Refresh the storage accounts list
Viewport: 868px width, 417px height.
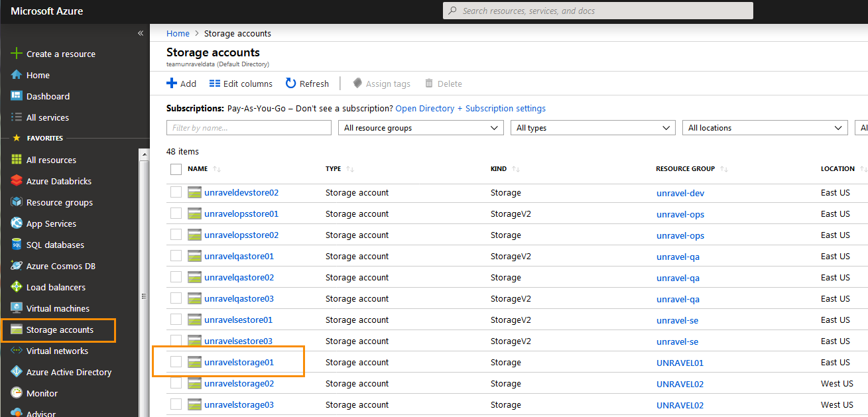[x=307, y=84]
